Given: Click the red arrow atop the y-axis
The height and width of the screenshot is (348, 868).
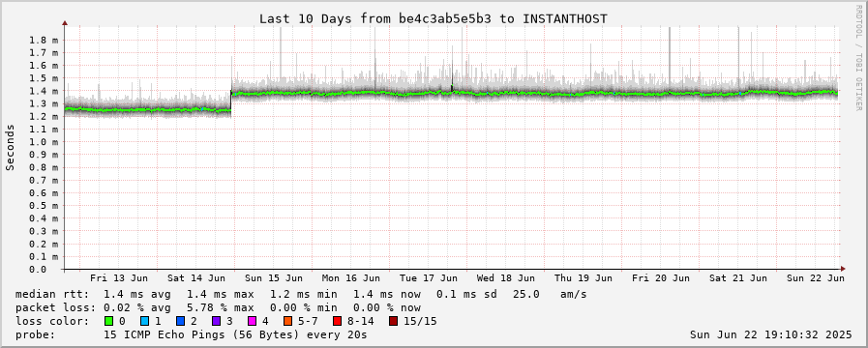Looking at the screenshot, I should 65,23.
